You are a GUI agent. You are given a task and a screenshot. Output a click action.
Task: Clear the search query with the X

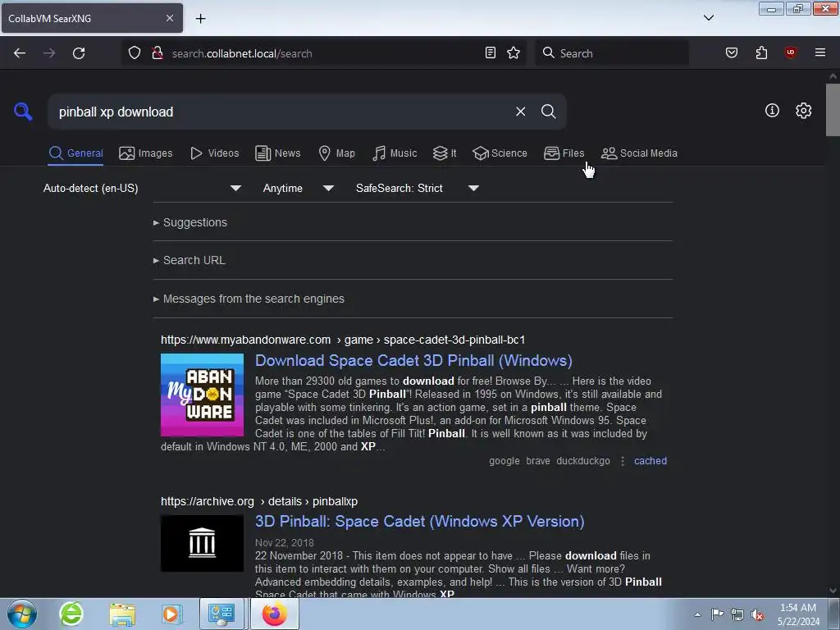tap(520, 112)
